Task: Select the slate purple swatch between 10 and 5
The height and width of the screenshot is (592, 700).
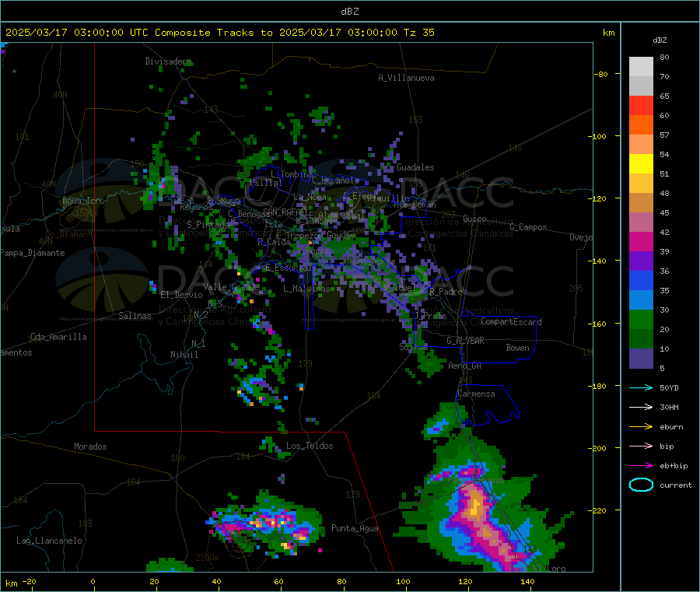Action: point(641,359)
